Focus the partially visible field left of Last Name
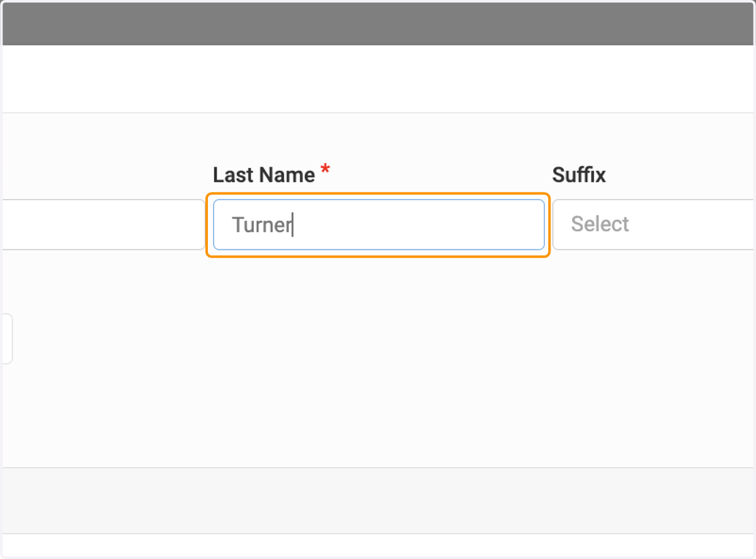 pyautogui.click(x=103, y=225)
